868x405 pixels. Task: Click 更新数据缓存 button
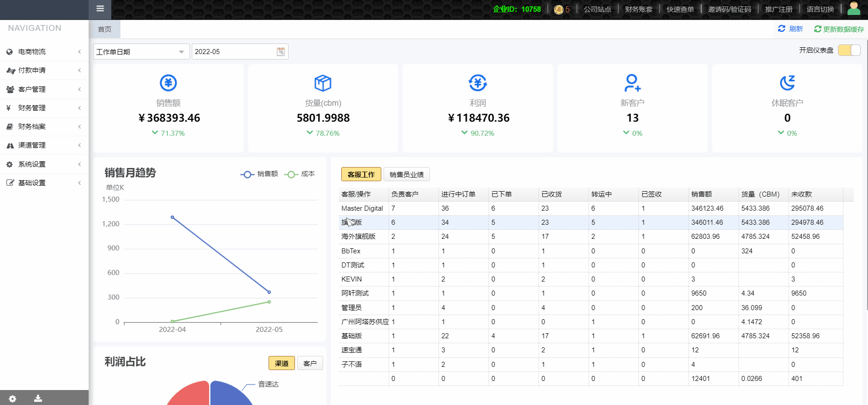839,29
